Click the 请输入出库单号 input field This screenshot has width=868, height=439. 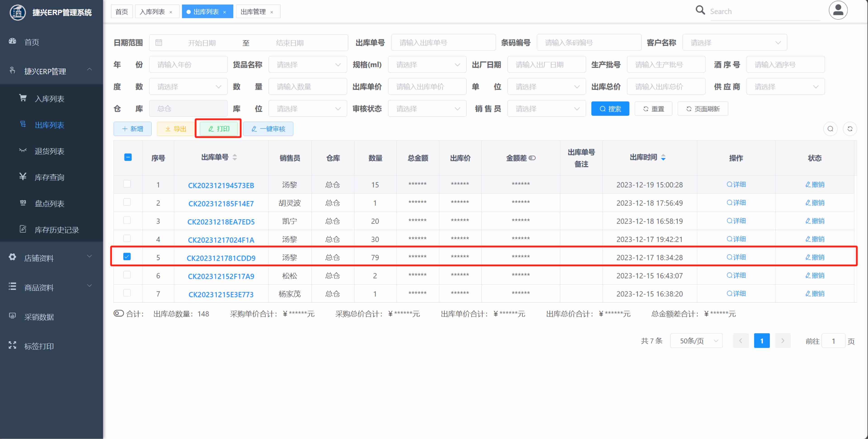click(443, 43)
